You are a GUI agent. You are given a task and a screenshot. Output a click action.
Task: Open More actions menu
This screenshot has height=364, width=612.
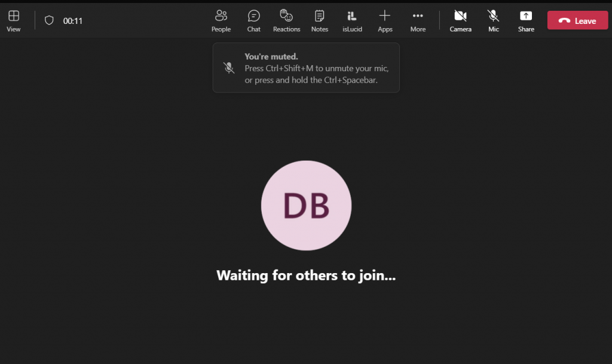click(x=418, y=21)
